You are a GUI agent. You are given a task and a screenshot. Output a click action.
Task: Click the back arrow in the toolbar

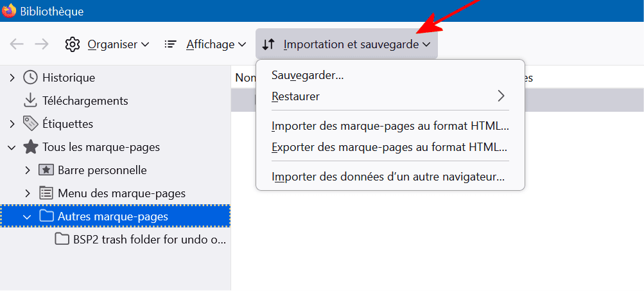17,44
